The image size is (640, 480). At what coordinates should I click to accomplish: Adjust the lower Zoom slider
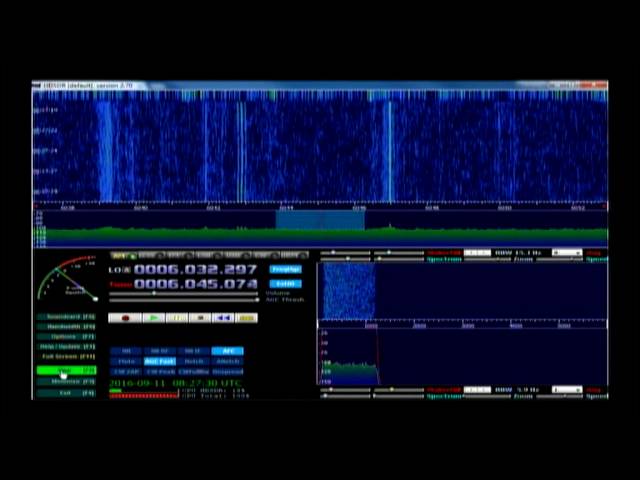(x=487, y=396)
